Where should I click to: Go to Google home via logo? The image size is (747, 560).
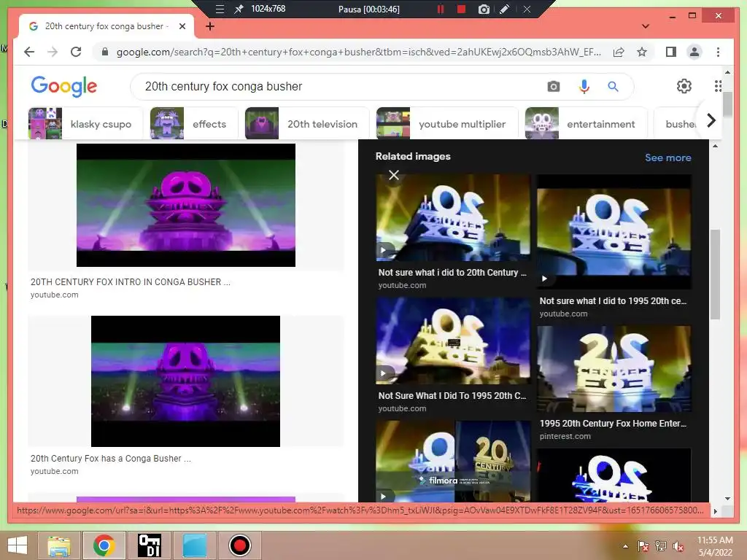click(64, 86)
